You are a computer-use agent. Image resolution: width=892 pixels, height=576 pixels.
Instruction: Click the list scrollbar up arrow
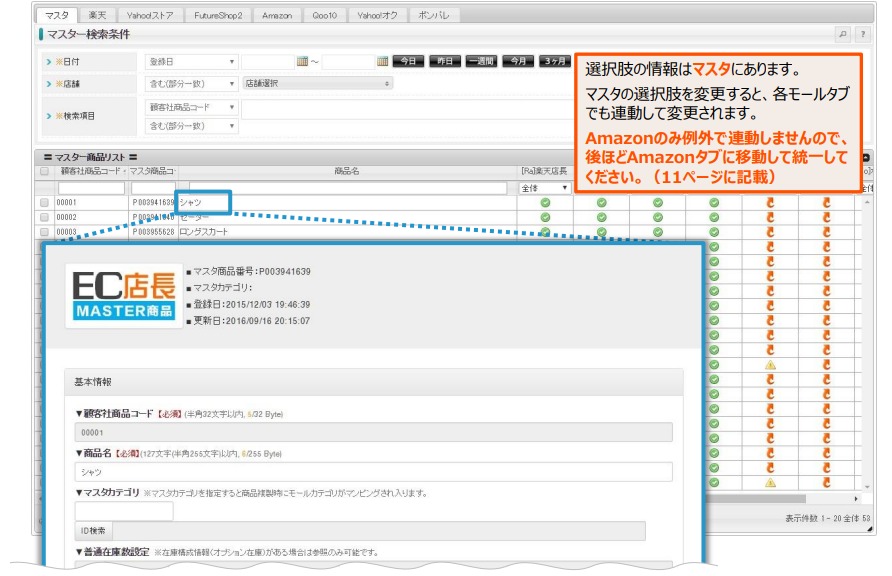tap(867, 202)
